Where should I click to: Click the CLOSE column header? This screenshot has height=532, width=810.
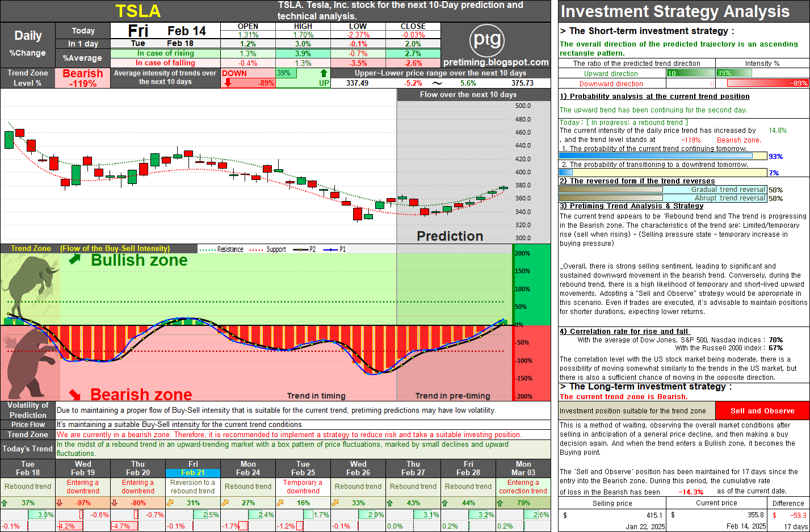413,27
